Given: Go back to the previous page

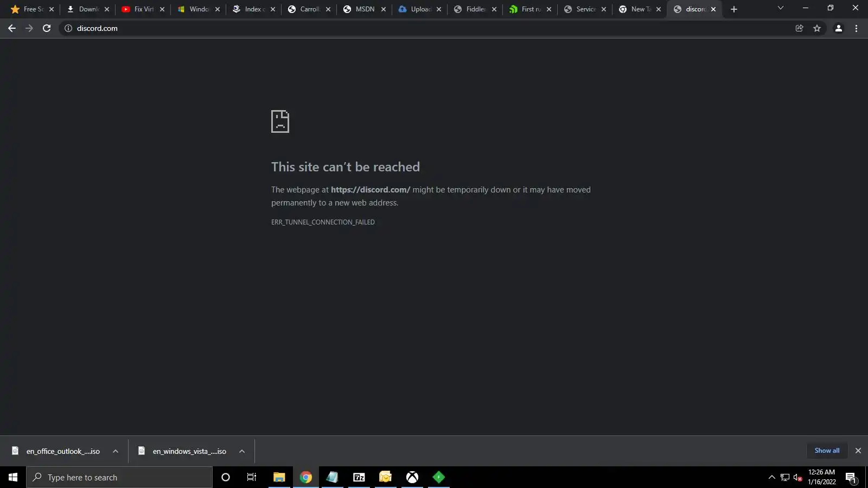Looking at the screenshot, I should (12, 28).
